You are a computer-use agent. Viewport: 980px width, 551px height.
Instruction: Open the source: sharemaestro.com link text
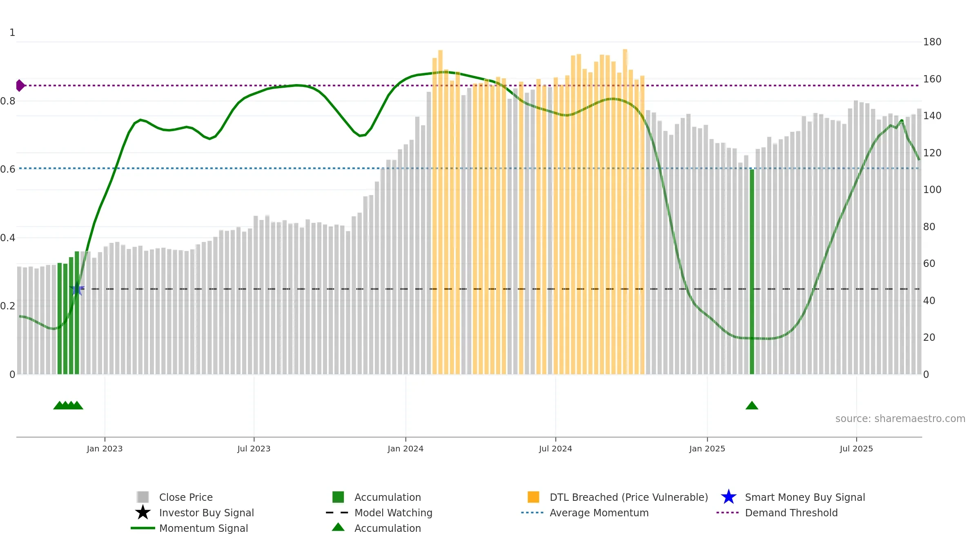click(900, 419)
